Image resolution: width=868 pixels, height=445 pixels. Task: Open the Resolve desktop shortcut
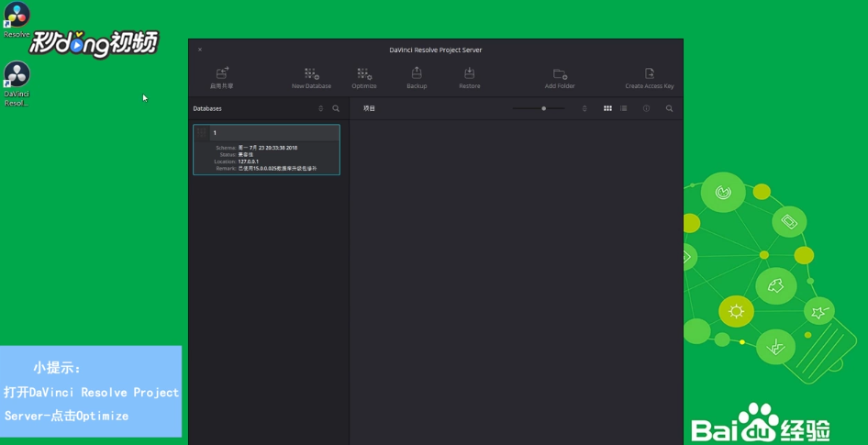click(x=17, y=20)
